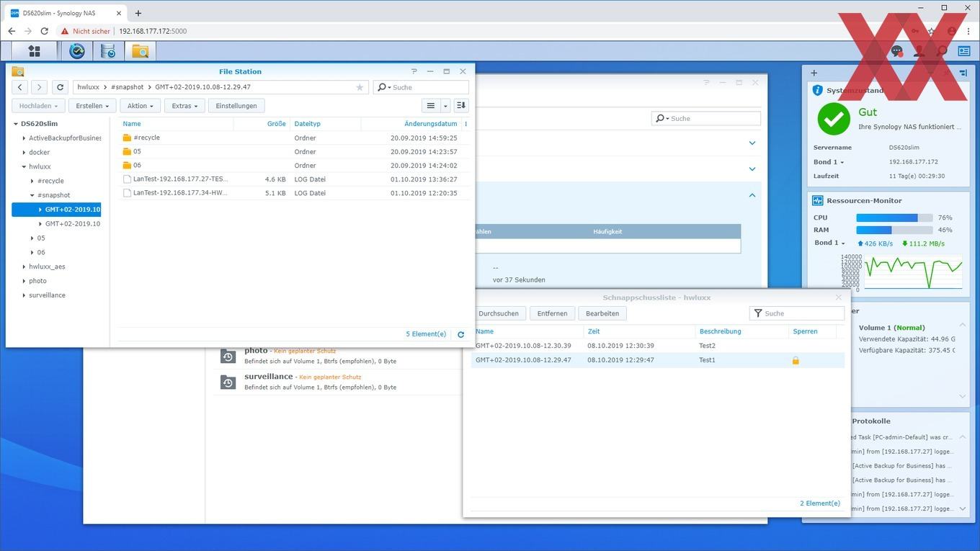Image resolution: width=980 pixels, height=551 pixels.
Task: Select folder 05 in file list
Action: (x=293, y=152)
